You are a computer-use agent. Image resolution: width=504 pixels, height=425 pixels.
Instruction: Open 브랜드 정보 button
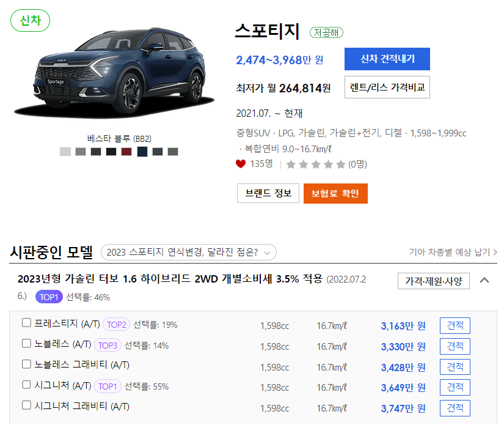268,193
